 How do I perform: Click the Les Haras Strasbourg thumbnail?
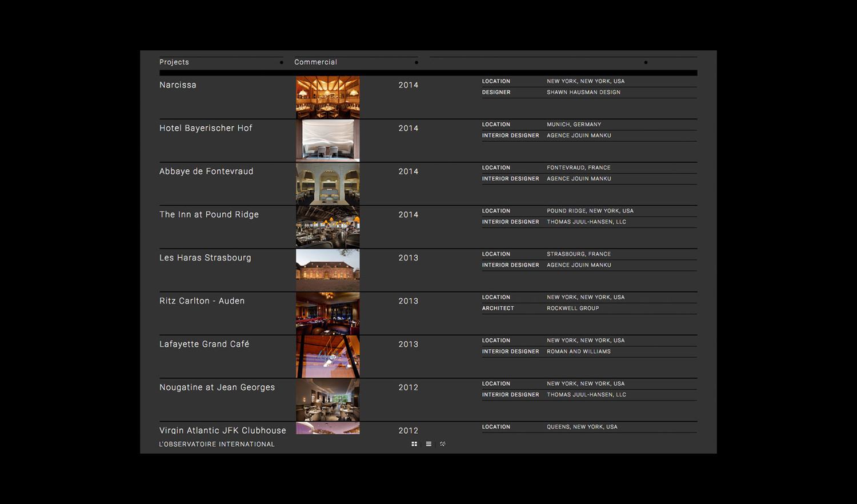pos(328,270)
